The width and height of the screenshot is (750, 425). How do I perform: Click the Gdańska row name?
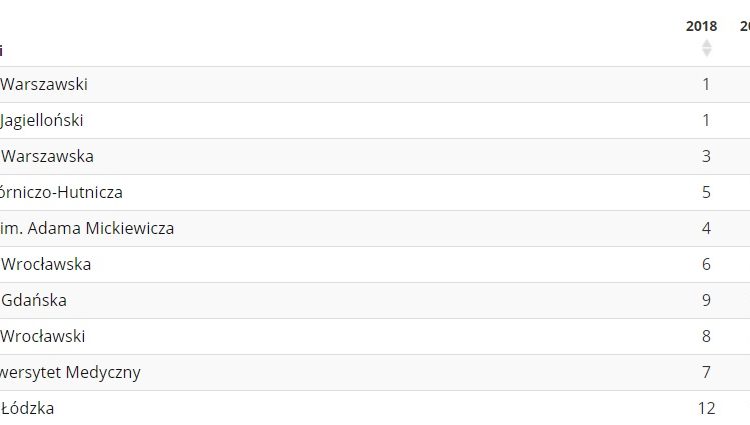[x=34, y=300]
